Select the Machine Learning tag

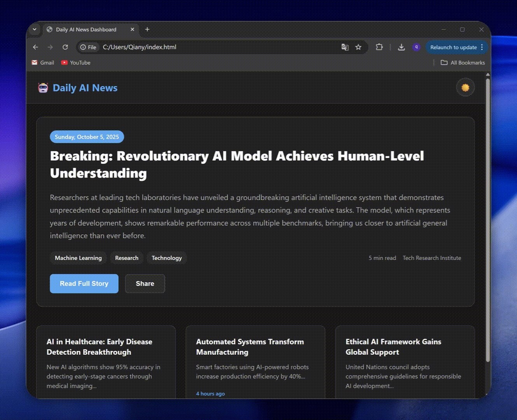coord(78,258)
